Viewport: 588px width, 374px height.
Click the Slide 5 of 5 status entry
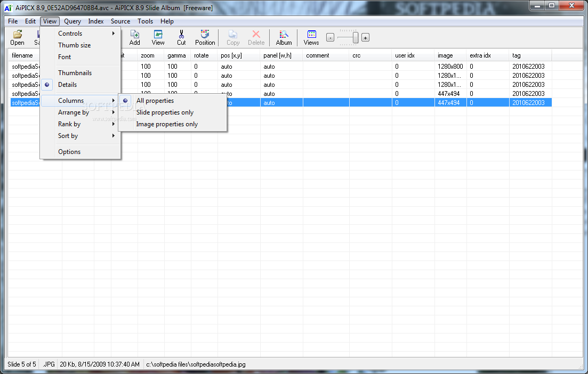pyautogui.click(x=22, y=364)
